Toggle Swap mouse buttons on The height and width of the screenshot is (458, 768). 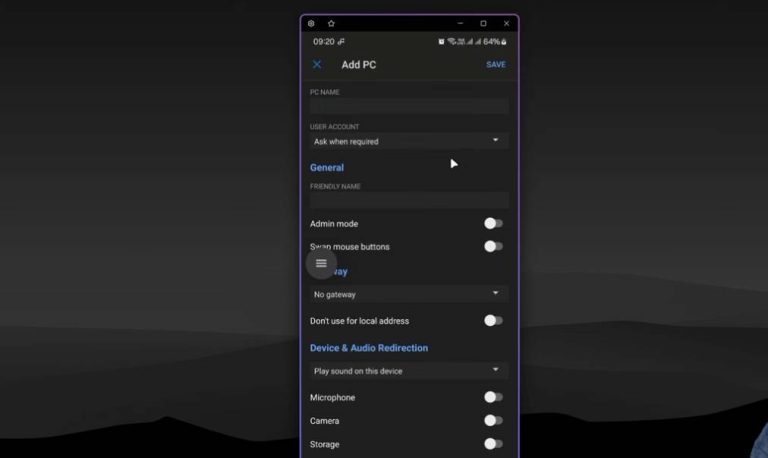pos(493,246)
